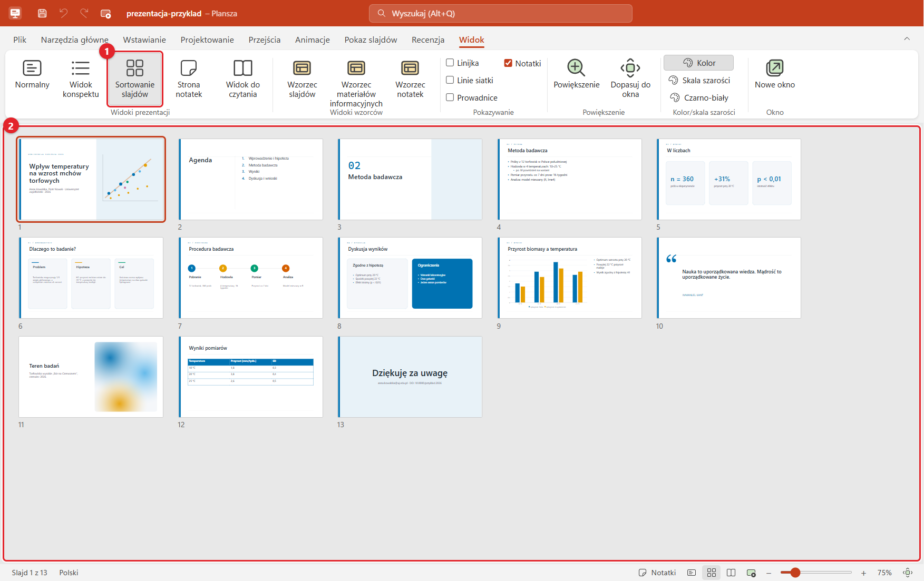Click the zoom out minus button
924x581 pixels.
769,573
